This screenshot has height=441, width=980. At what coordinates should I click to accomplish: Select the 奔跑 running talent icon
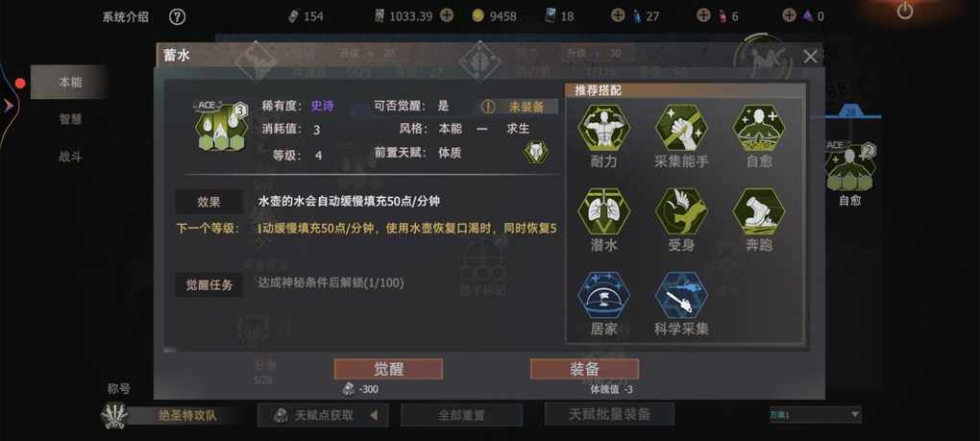click(x=758, y=211)
